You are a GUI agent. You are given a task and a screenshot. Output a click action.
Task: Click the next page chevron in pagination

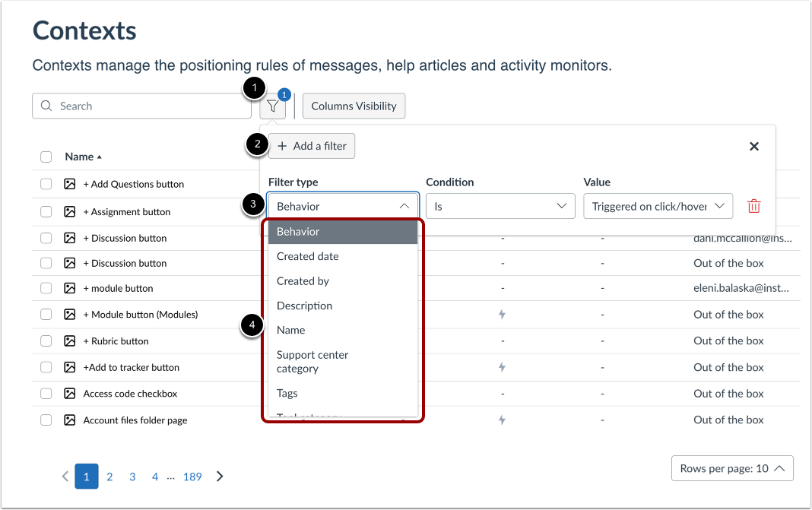pos(220,477)
